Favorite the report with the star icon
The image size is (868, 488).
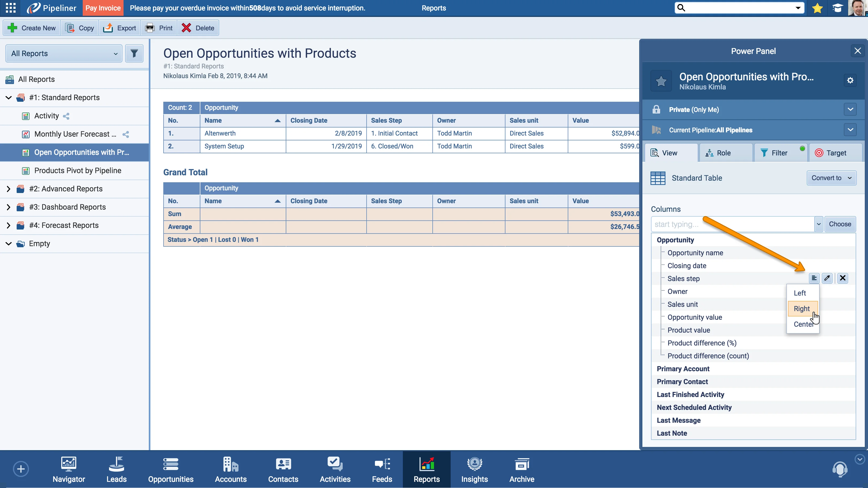[661, 81]
